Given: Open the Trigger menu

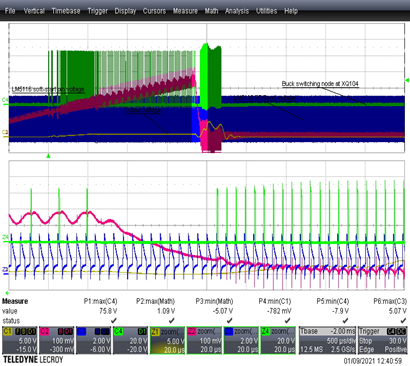Looking at the screenshot, I should [97, 11].
